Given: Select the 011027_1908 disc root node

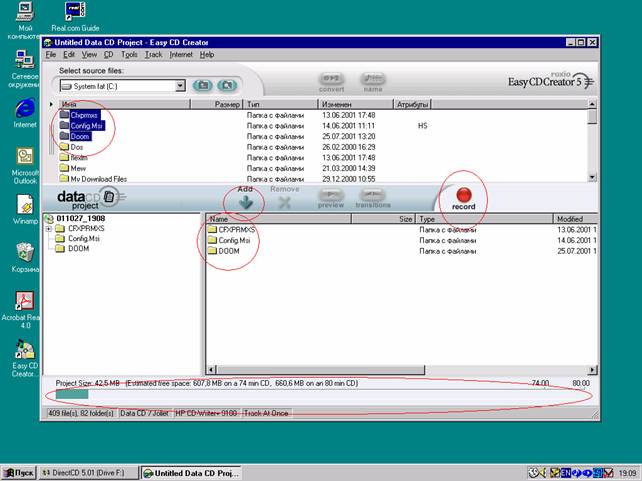Looking at the screenshot, I should pyautogui.click(x=80, y=219).
